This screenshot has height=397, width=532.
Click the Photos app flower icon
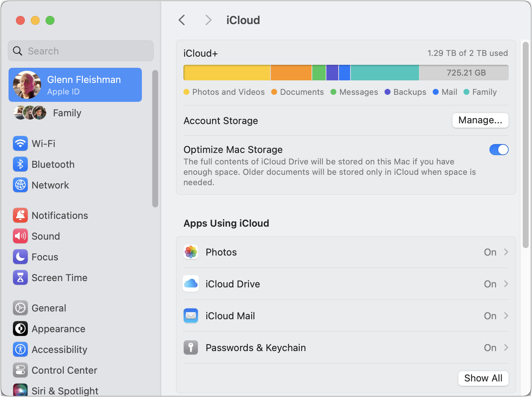(x=191, y=252)
